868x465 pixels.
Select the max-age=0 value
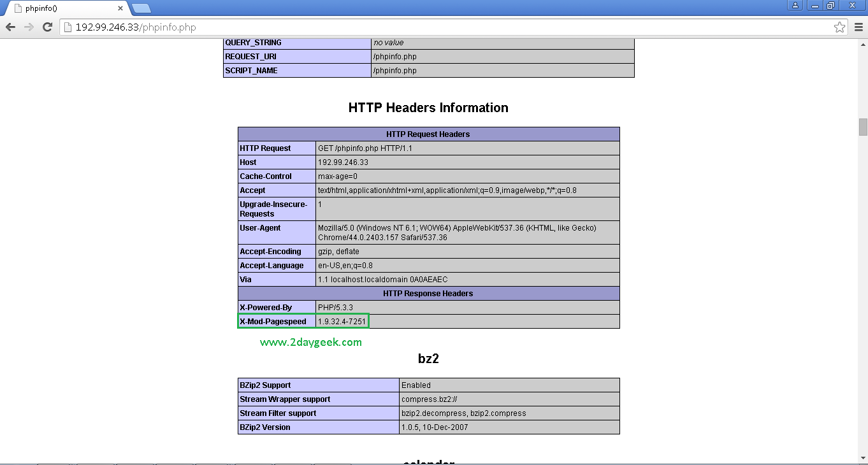[x=338, y=176]
